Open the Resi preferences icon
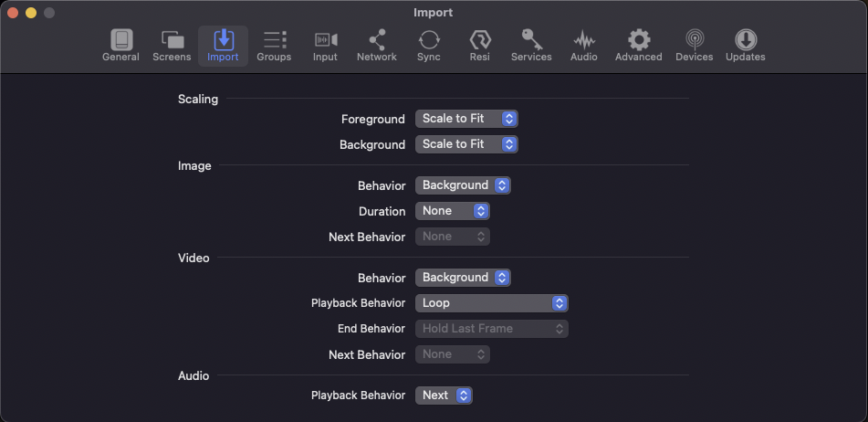 pyautogui.click(x=480, y=46)
